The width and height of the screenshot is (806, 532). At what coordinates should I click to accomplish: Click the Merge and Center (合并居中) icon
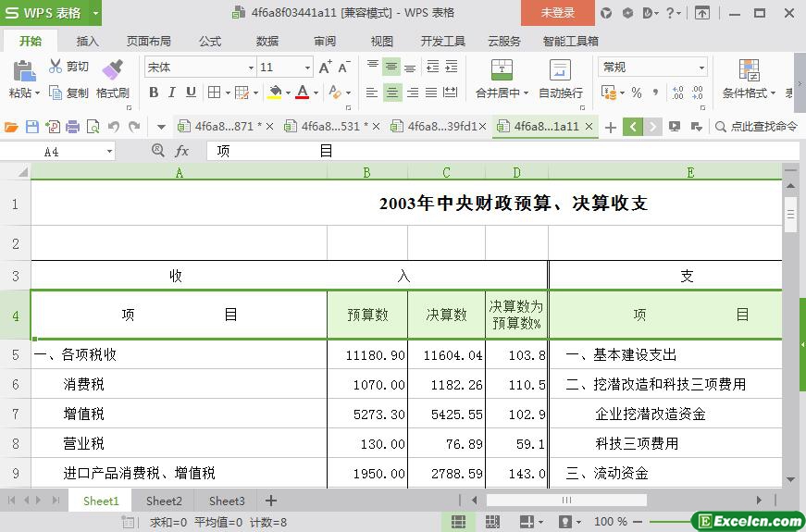501,70
